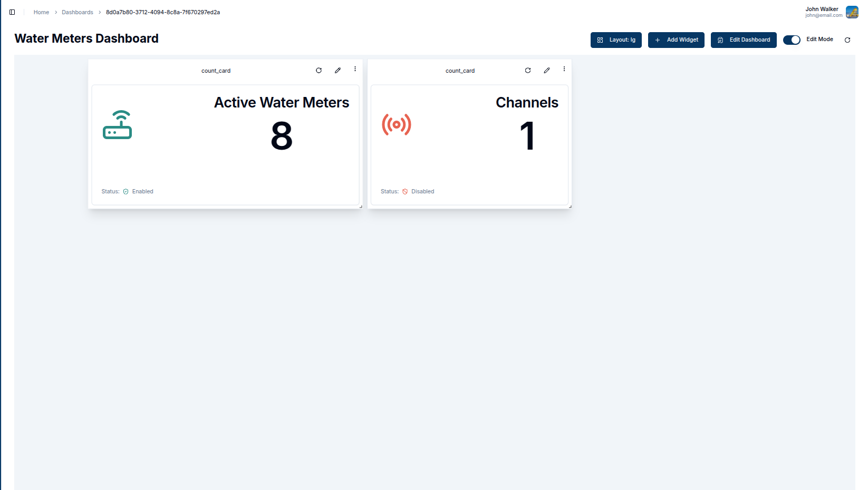Refresh the Channels widget

tap(527, 71)
